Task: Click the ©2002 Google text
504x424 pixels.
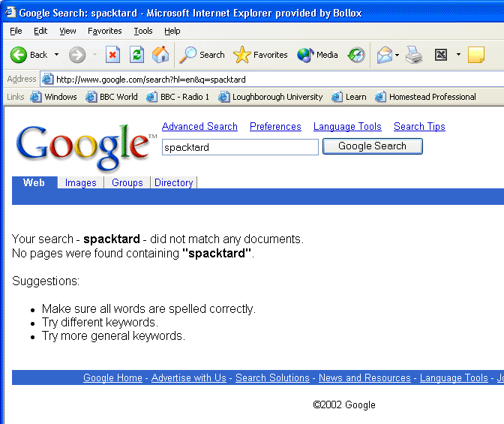Action: [344, 404]
